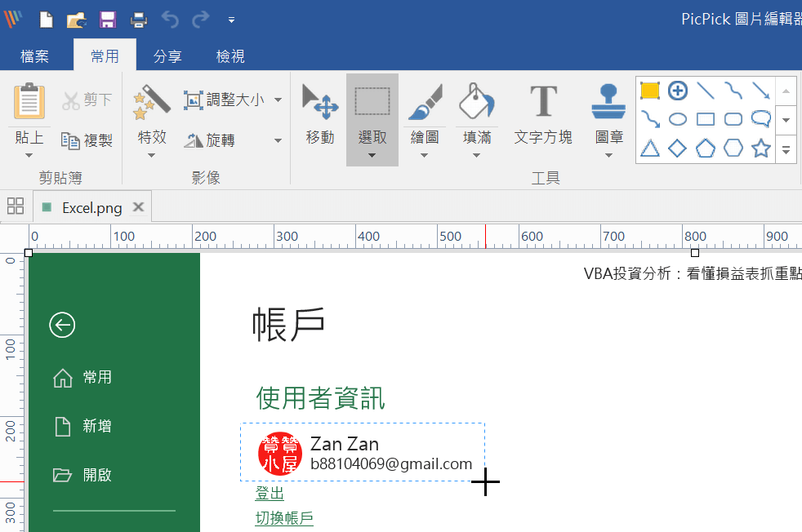802x532 pixels.
Task: Switch to the 分享 ribbon tab
Action: pos(167,55)
